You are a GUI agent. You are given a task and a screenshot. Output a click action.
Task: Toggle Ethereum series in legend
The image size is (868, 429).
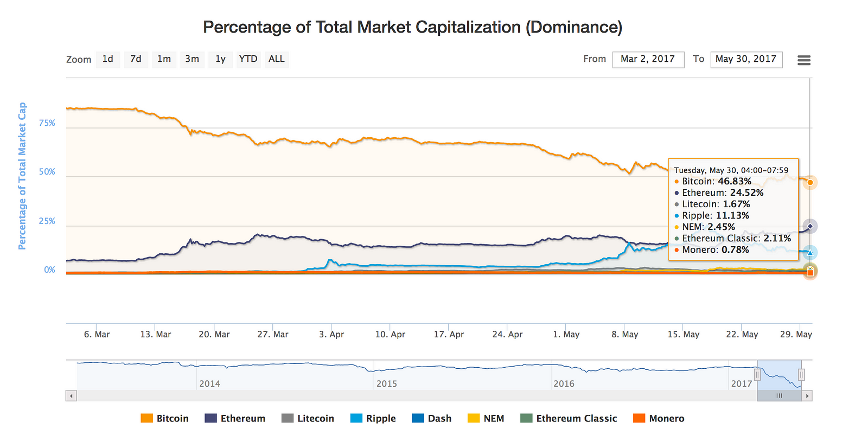pos(235,418)
